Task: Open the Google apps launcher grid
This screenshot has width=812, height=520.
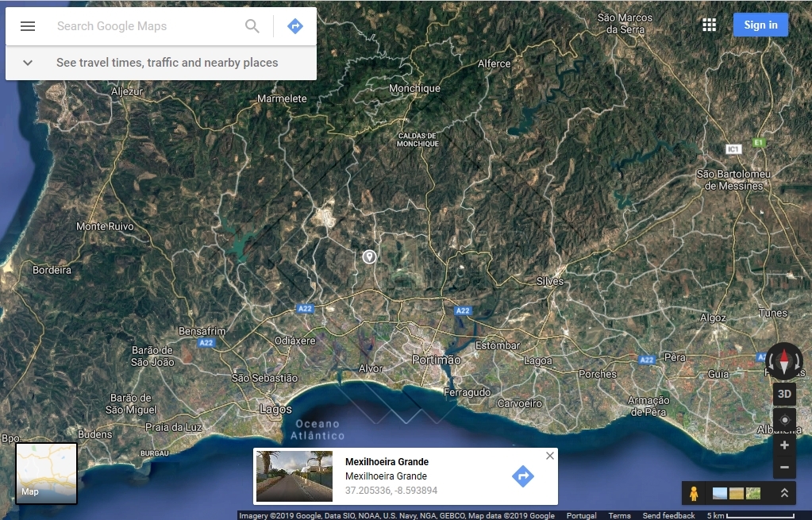Action: point(709,25)
